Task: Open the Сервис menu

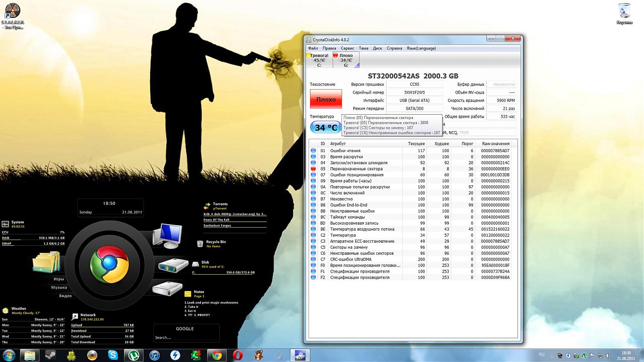Action: [x=347, y=48]
